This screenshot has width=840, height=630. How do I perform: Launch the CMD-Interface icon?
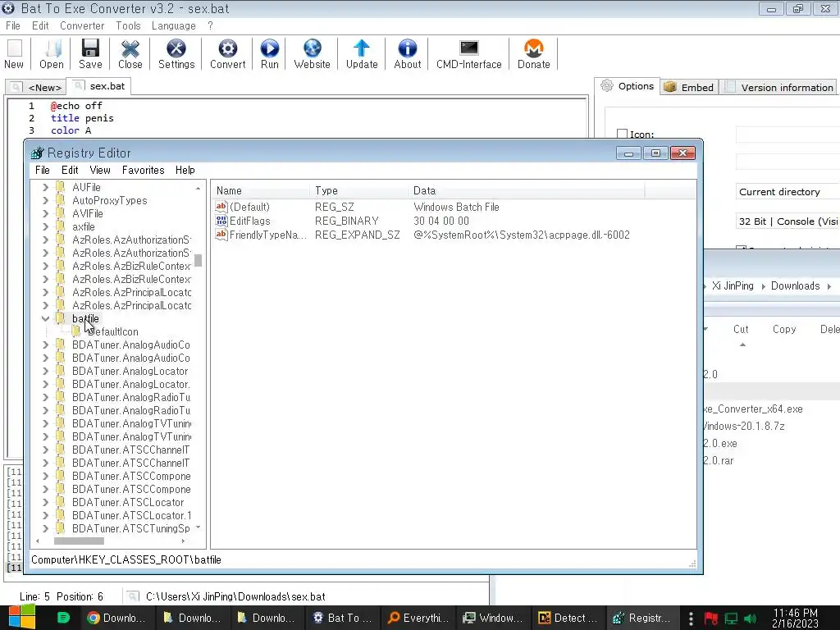pyautogui.click(x=468, y=53)
